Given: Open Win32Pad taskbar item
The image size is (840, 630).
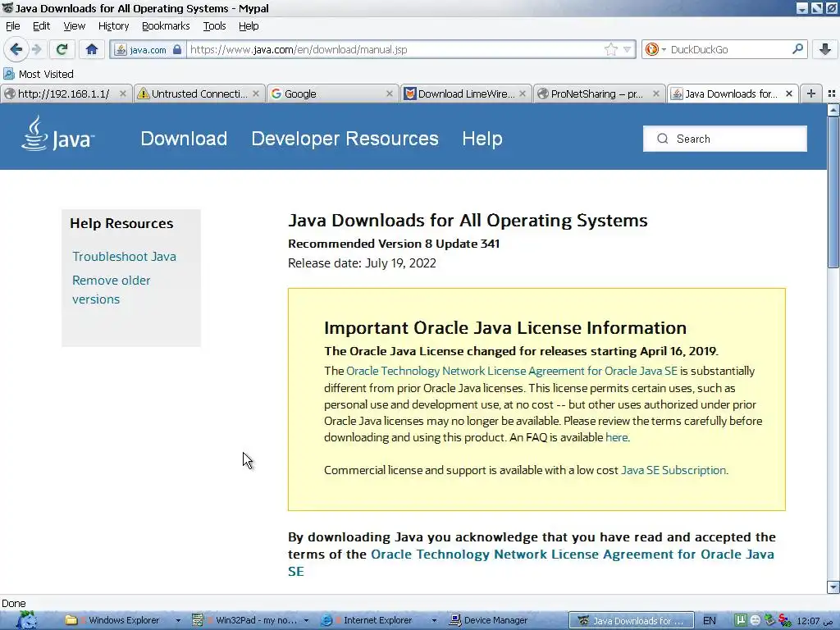Looking at the screenshot, I should [244, 620].
